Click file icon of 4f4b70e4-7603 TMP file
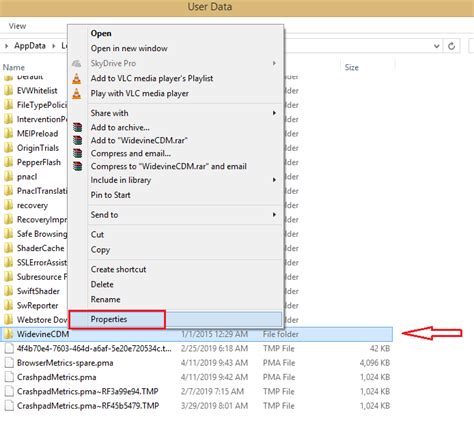Image resolution: width=474 pixels, height=423 pixels. click(x=9, y=348)
